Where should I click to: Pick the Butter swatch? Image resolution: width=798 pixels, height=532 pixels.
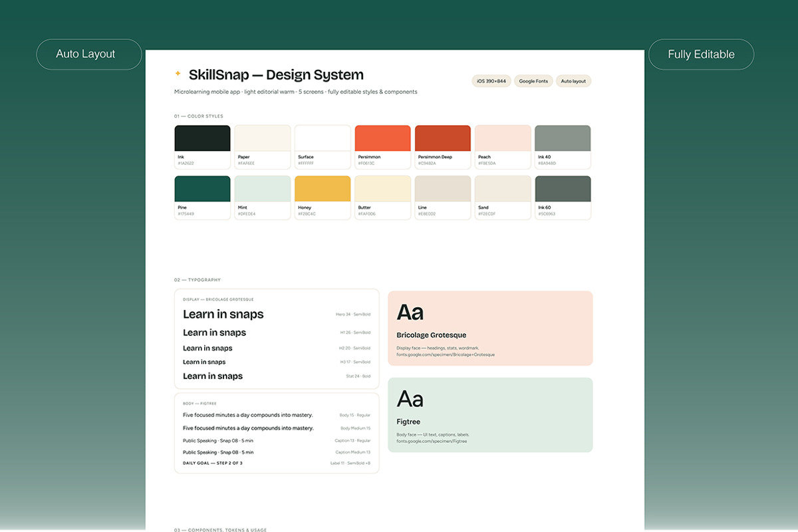[x=383, y=189]
